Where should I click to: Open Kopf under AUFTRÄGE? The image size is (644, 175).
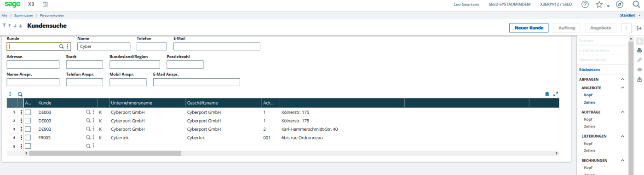tap(588, 119)
